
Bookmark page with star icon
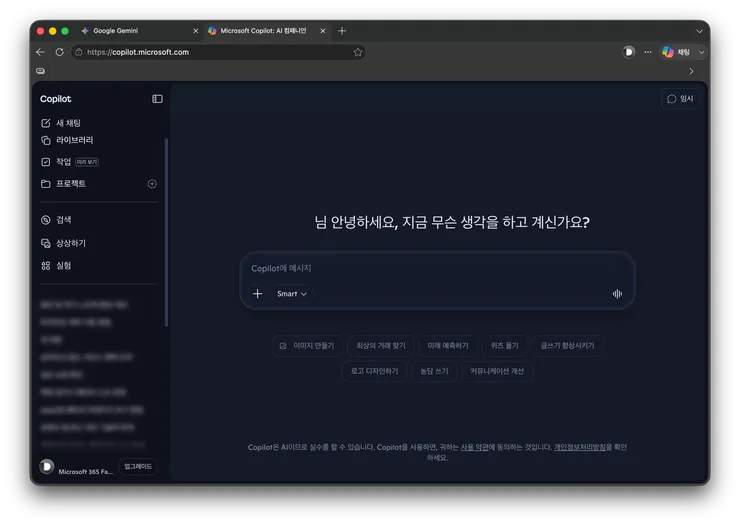pos(358,52)
